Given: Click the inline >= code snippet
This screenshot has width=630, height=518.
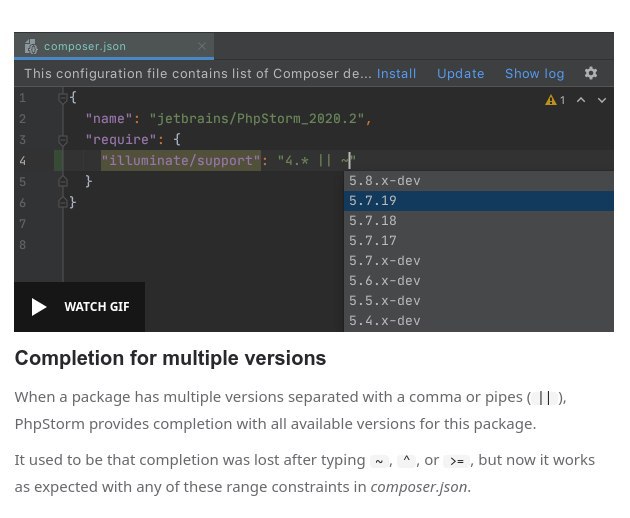Looking at the screenshot, I should 457,461.
